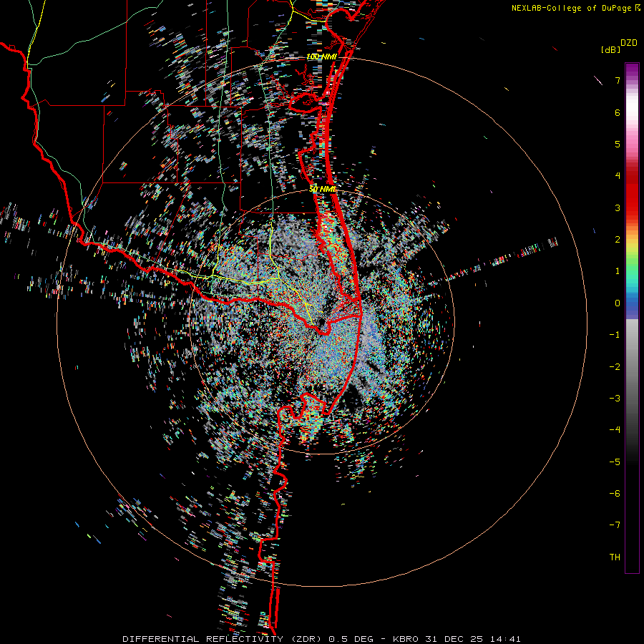Click the Differential Reflectivity KBRO caption text
This screenshot has width=644, height=644.
pos(322,639)
